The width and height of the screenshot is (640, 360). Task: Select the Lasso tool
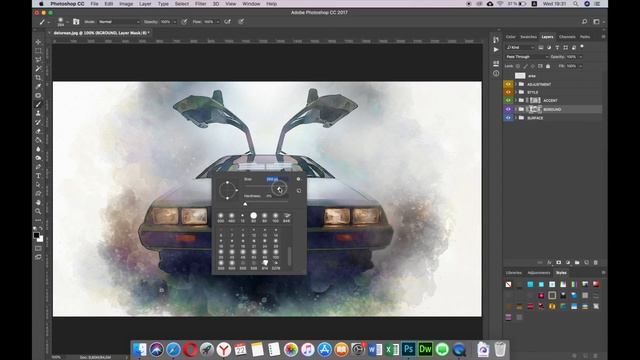click(x=38, y=60)
